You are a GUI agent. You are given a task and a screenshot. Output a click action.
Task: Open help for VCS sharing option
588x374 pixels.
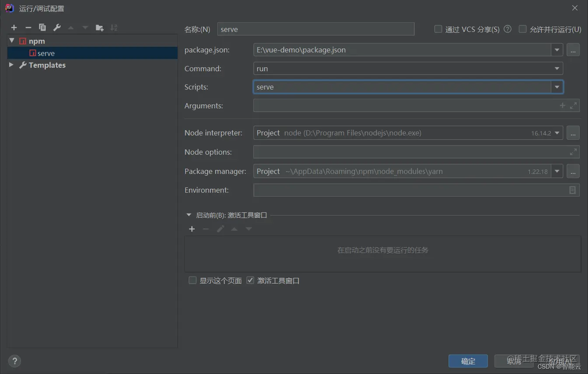508,29
